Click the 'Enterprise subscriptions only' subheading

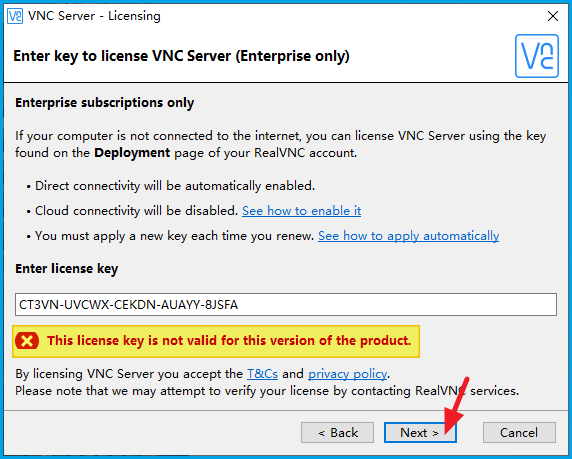point(104,103)
